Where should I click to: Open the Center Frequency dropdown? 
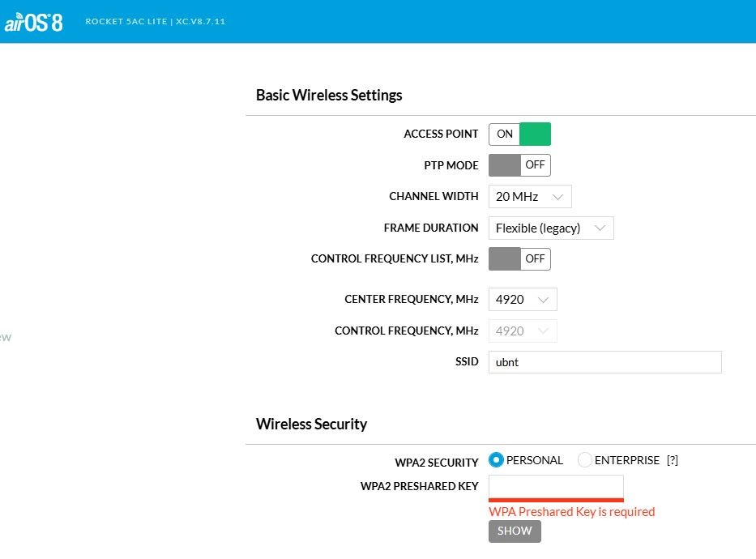tap(523, 300)
